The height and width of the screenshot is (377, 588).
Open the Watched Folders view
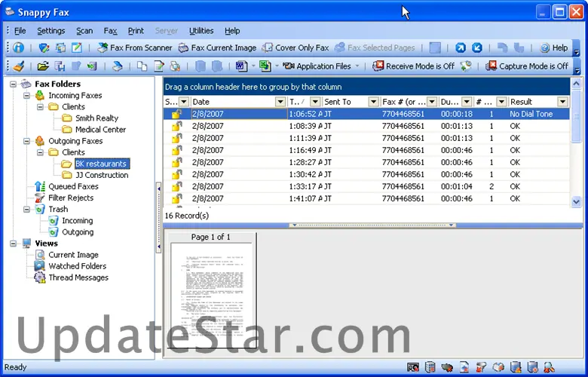77,266
